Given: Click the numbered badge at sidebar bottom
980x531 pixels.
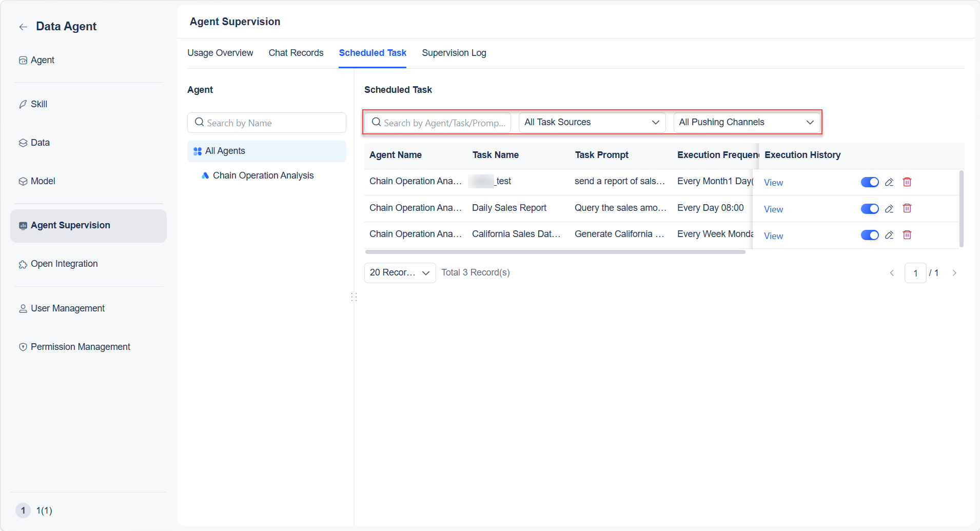Looking at the screenshot, I should click(x=23, y=510).
